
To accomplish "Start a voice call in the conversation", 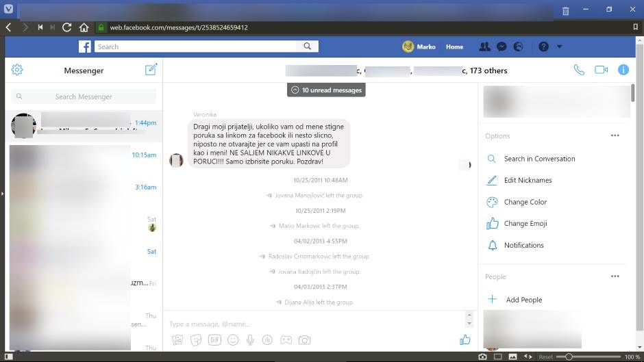I will click(x=579, y=70).
